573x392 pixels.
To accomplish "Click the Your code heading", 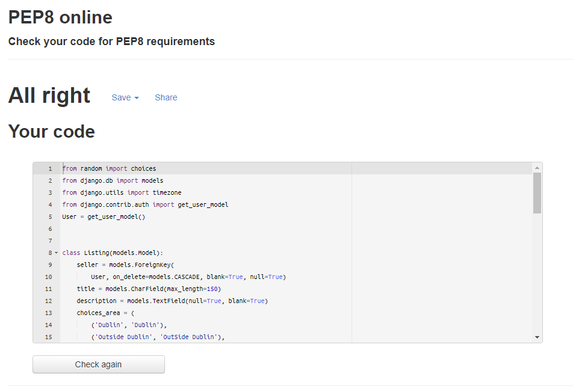I will [51, 132].
